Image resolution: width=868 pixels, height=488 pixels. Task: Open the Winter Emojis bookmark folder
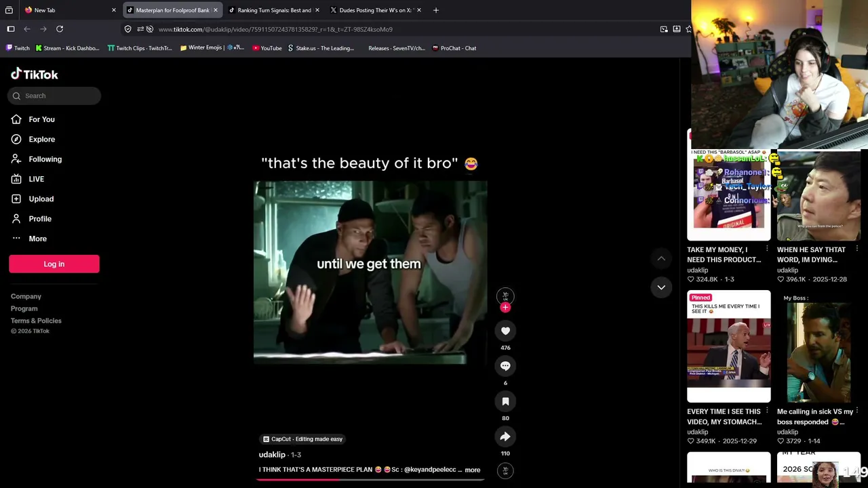click(212, 48)
